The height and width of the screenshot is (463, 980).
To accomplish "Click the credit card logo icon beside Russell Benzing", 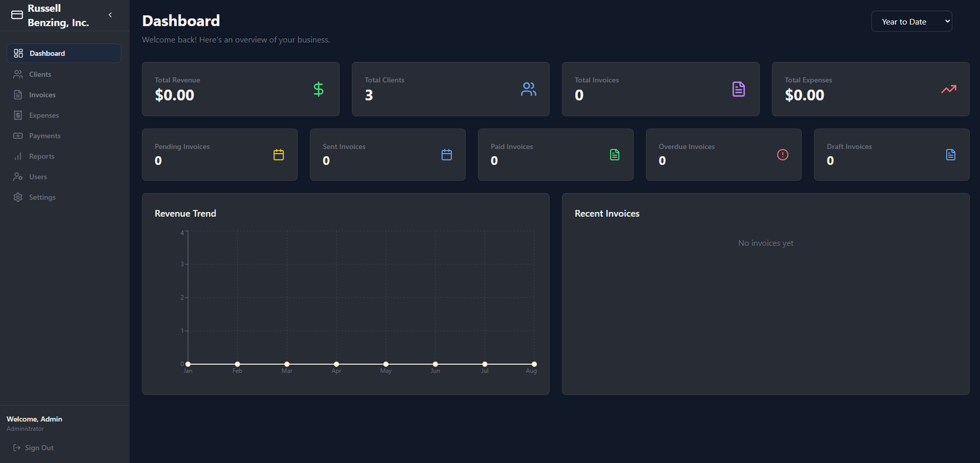I will pyautogui.click(x=17, y=15).
